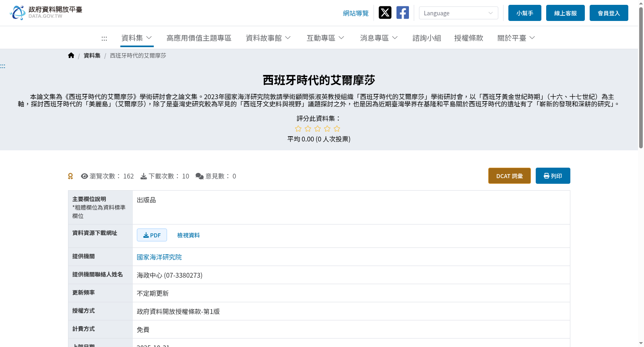Expand the 互動專區 menu
644x347 pixels.
point(326,38)
